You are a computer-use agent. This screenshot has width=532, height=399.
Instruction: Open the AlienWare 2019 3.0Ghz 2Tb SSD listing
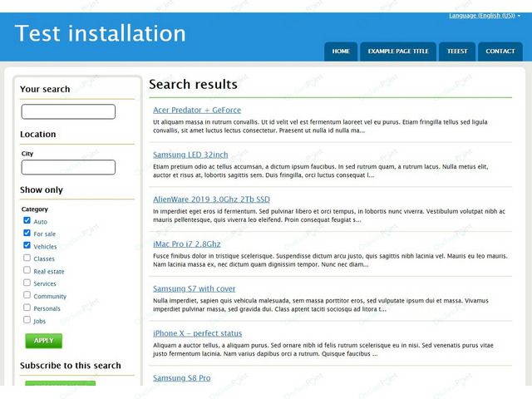pyautogui.click(x=211, y=199)
